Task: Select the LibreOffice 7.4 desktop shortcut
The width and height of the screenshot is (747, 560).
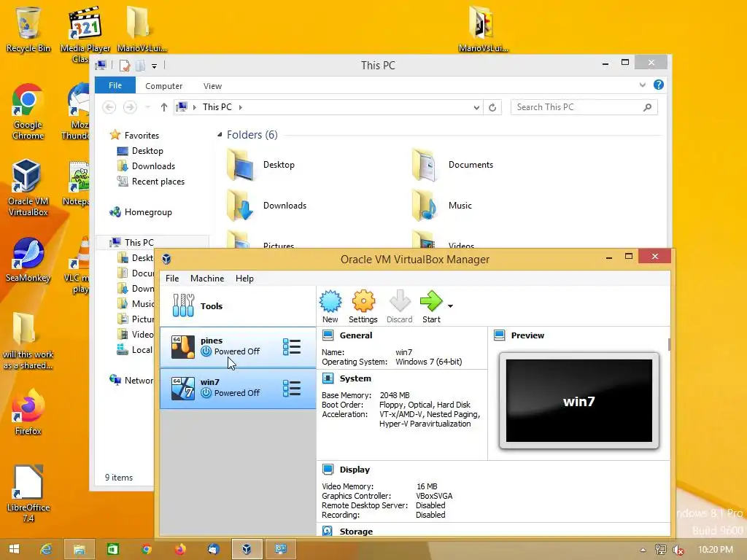Action: click(x=28, y=494)
